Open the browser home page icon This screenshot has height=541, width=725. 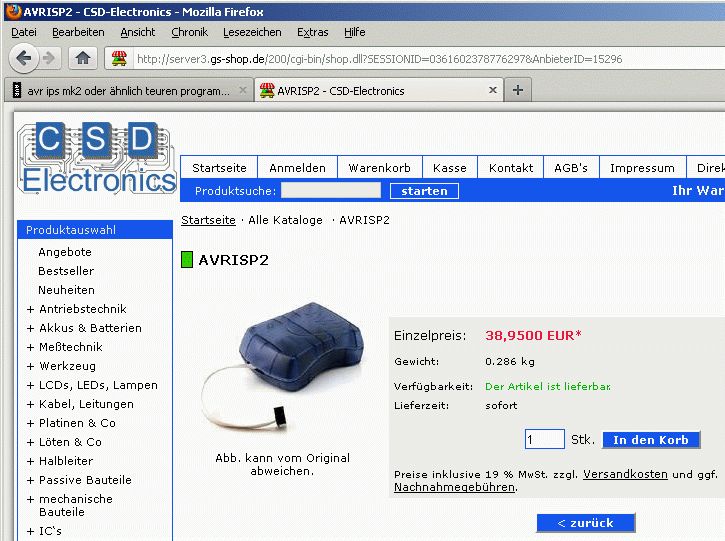click(83, 58)
